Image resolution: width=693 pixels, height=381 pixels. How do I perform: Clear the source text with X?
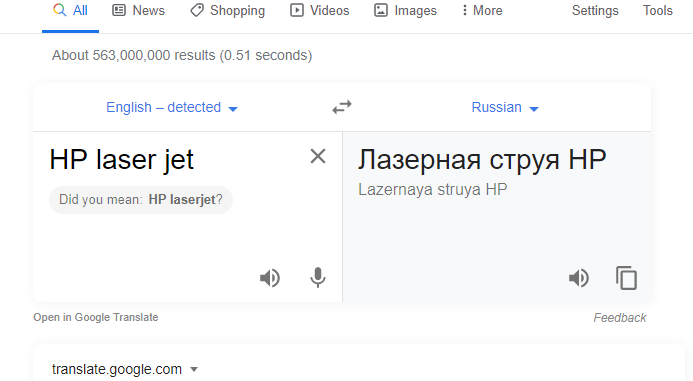318,156
